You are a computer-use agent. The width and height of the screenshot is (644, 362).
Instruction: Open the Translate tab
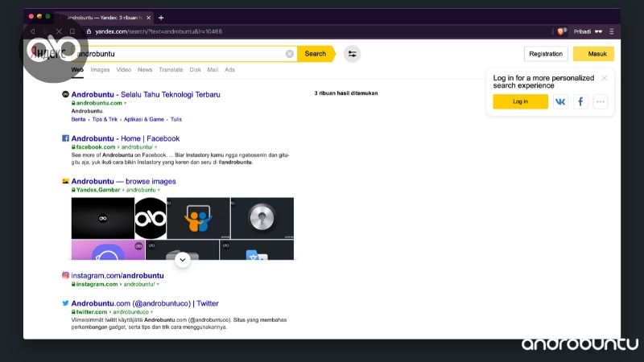pyautogui.click(x=171, y=70)
